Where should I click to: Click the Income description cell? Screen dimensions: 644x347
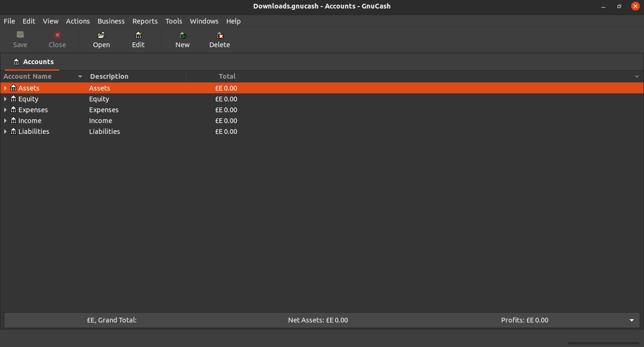click(x=100, y=121)
